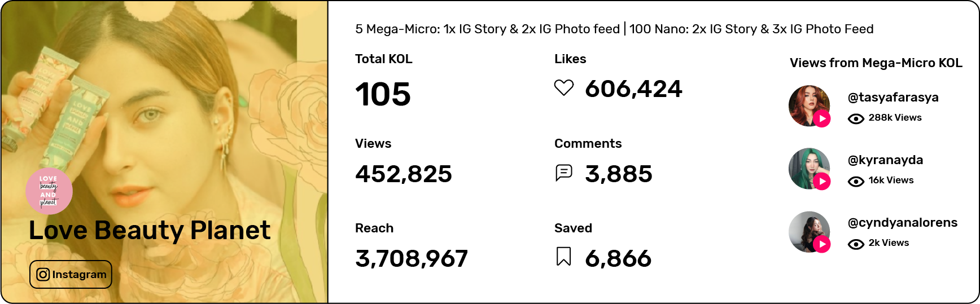Select the @tasyafarasya avatar thumbnail
Image resolution: width=980 pixels, height=304 pixels.
[x=809, y=105]
